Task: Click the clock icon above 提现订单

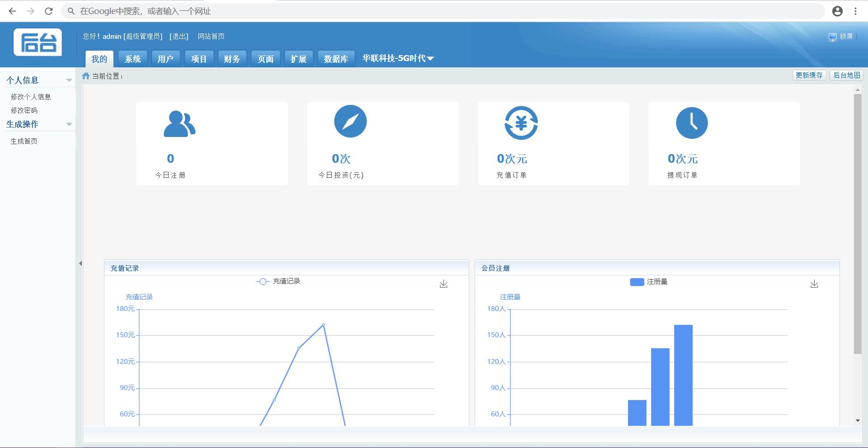Action: [x=692, y=123]
